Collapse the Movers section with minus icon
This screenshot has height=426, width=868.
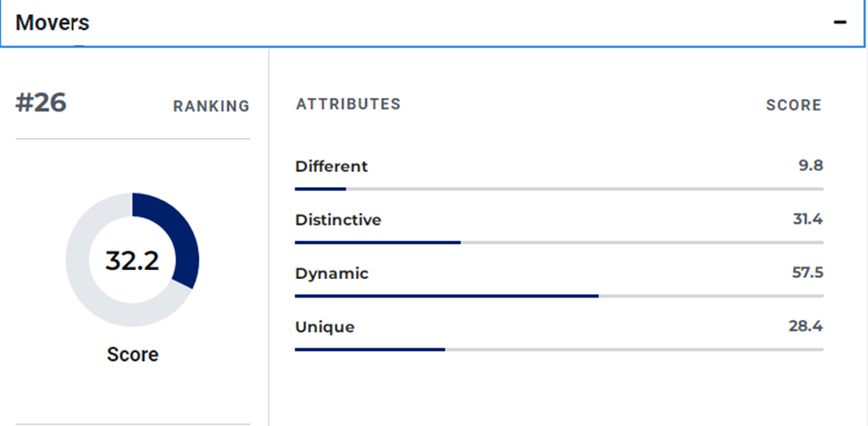pos(840,22)
